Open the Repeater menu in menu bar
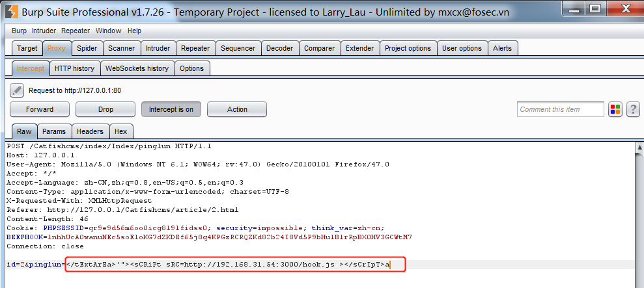The height and width of the screenshot is (288, 644). tap(76, 31)
